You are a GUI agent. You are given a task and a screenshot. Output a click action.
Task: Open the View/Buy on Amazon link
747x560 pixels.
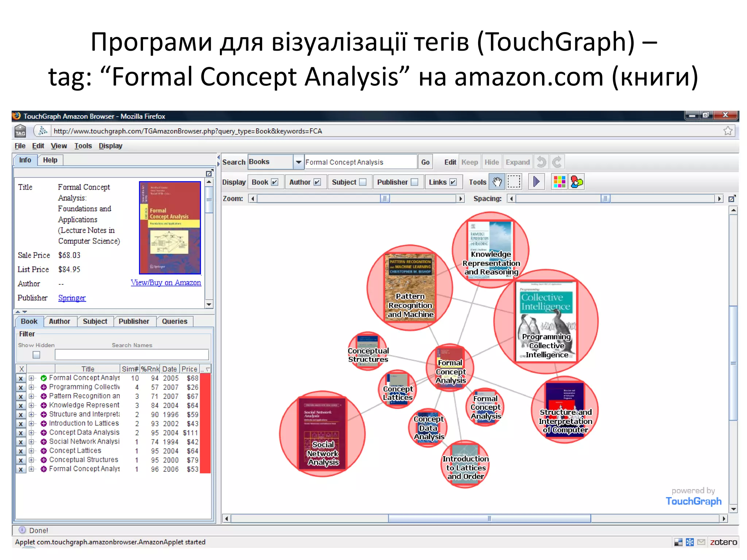pos(166,283)
